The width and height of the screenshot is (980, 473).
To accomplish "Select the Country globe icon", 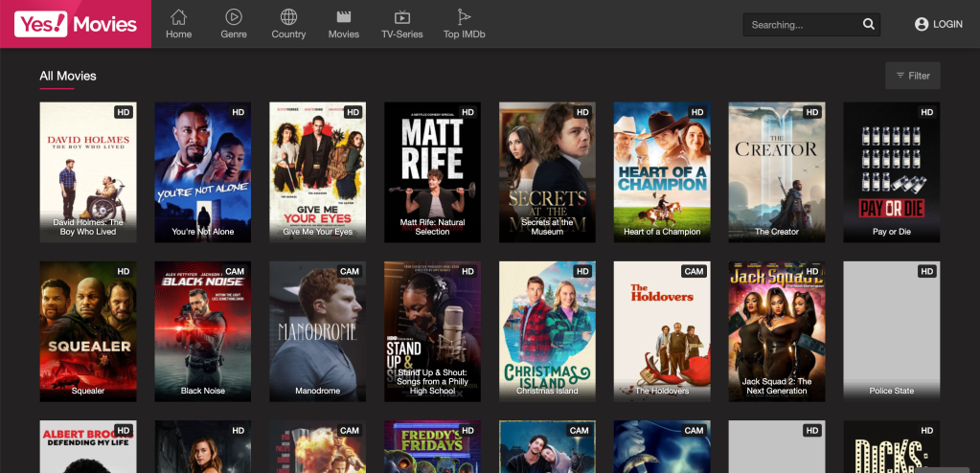I will (x=288, y=17).
